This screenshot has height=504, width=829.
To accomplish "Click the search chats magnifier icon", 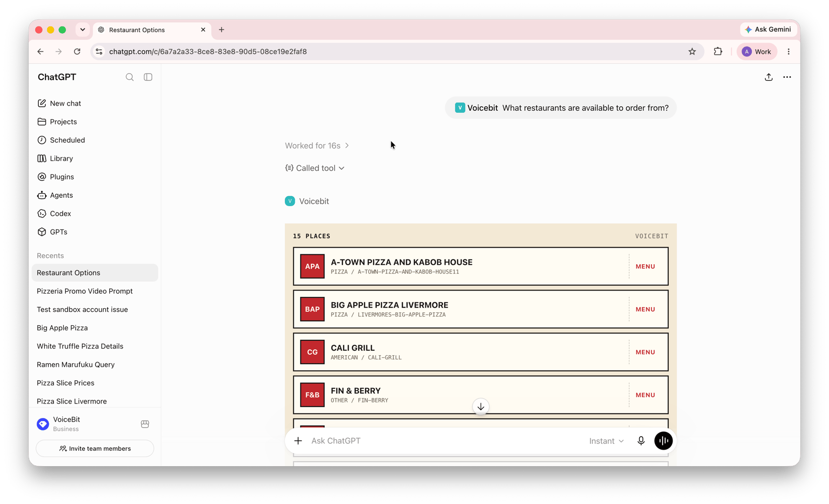I will pyautogui.click(x=130, y=77).
